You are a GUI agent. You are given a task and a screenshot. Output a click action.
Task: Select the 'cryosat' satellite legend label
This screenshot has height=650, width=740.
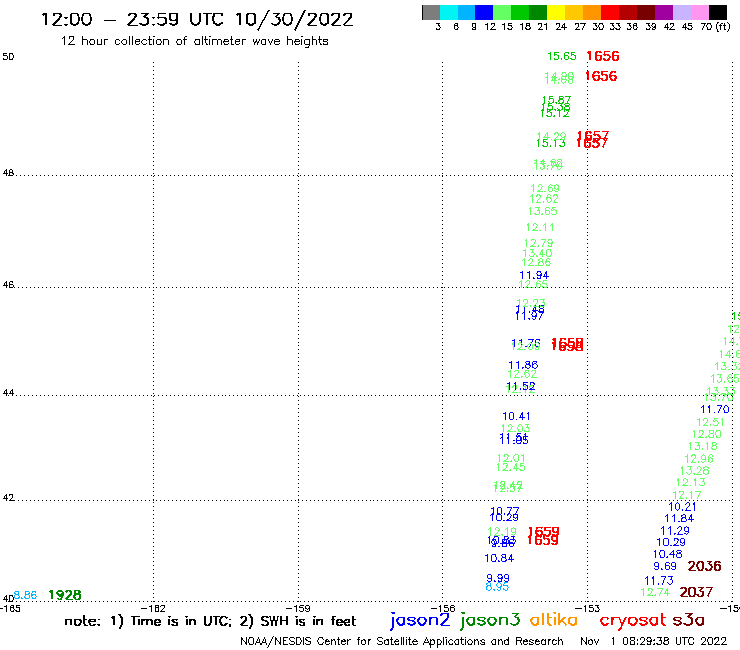pos(632,621)
